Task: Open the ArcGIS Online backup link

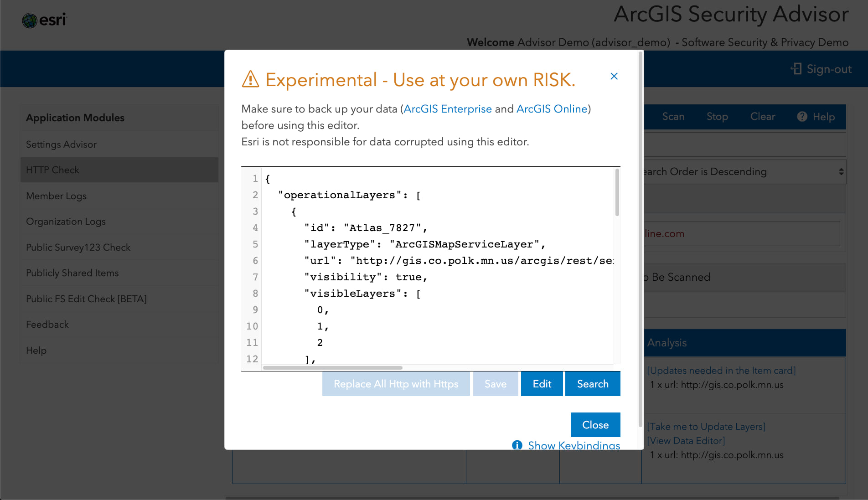Action: [552, 109]
